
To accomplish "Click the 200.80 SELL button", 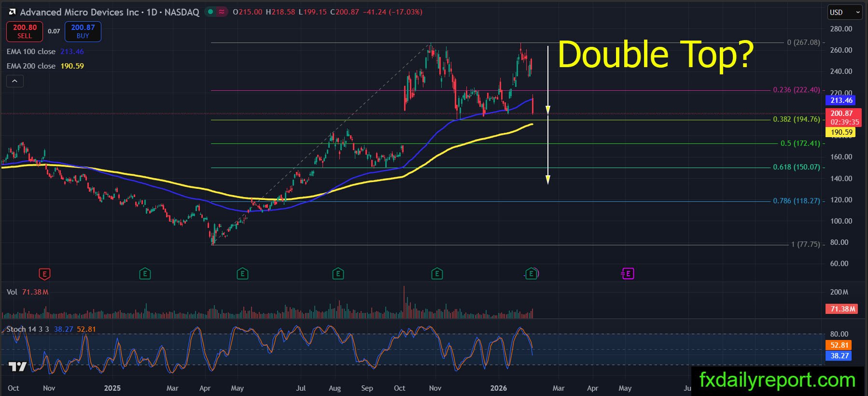I will [x=25, y=31].
